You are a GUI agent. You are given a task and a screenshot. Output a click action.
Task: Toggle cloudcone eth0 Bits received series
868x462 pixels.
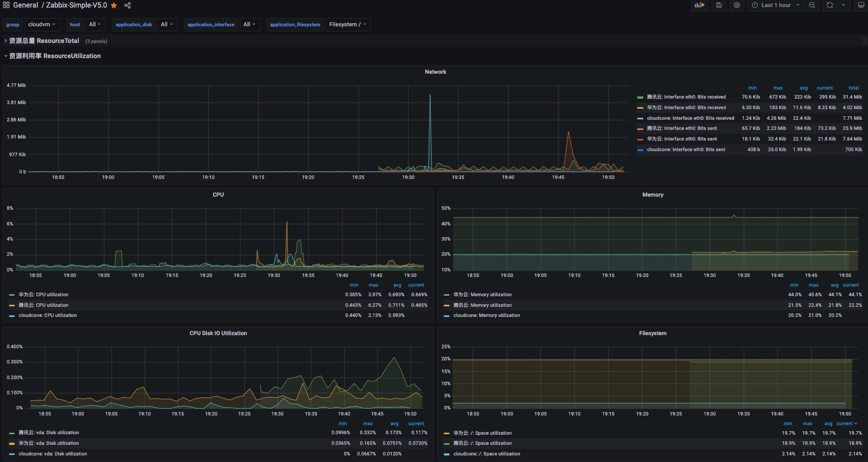pyautogui.click(x=690, y=118)
